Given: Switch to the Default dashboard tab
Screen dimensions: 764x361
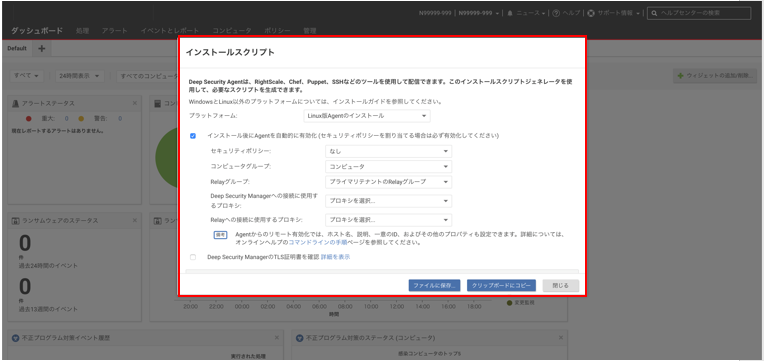Looking at the screenshot, I should 17,48.
